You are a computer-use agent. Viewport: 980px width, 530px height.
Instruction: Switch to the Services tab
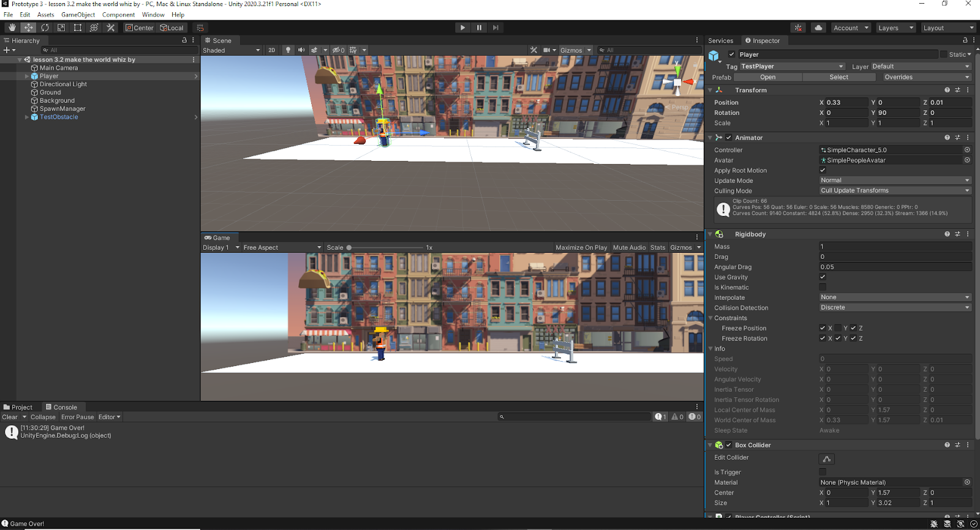pyautogui.click(x=720, y=41)
